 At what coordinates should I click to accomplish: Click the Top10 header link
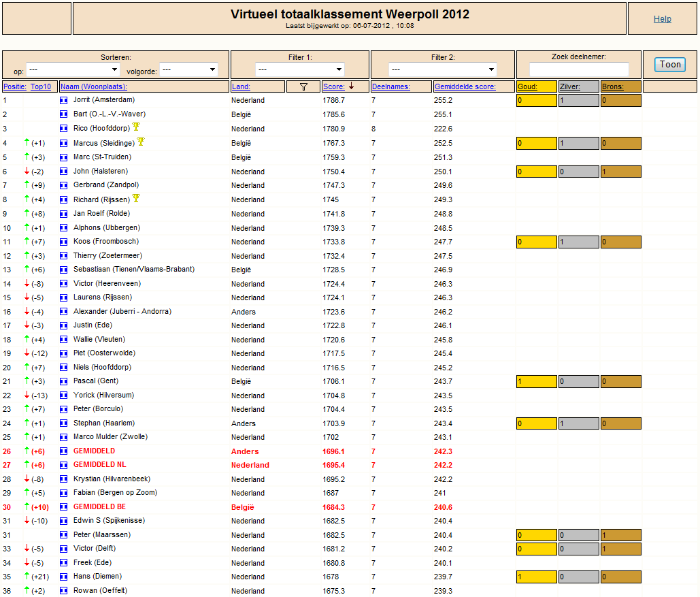click(41, 86)
